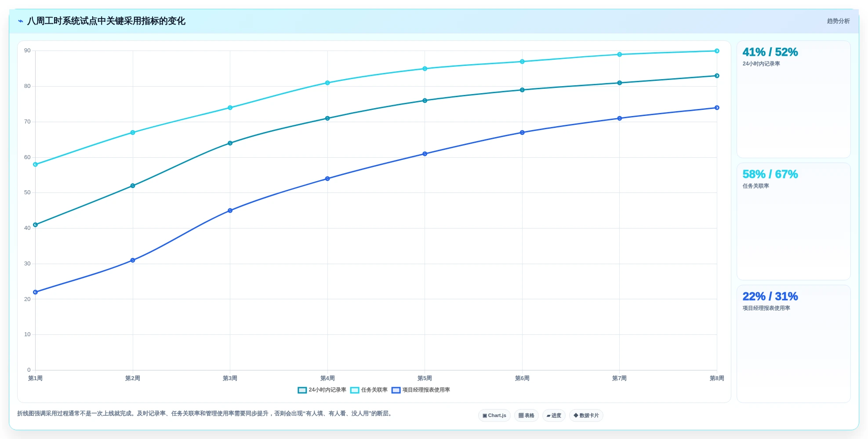Click the 项目经理报表使用率 point at 第5周 (61)
This screenshot has width=868, height=439.
pyautogui.click(x=425, y=154)
